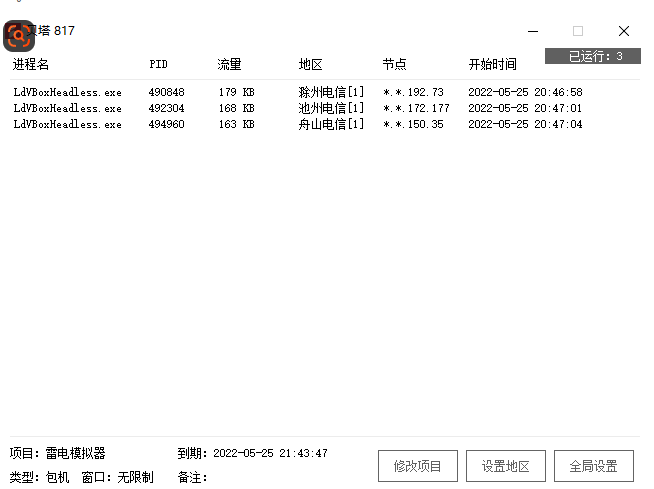
Task: Click start time 2022-05-25 20:47:01
Action: (525, 108)
